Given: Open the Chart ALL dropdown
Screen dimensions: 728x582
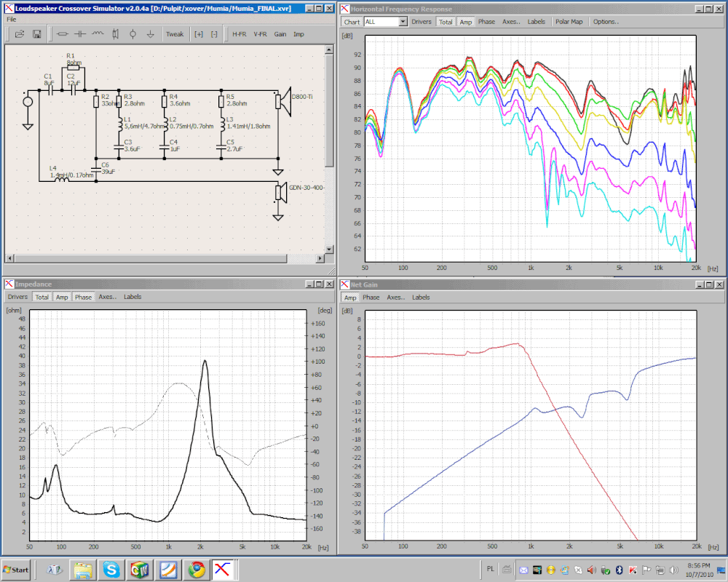Looking at the screenshot, I should click(x=403, y=22).
